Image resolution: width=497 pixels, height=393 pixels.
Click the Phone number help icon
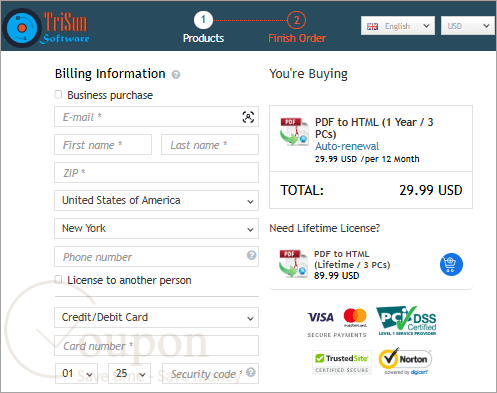pos(251,255)
